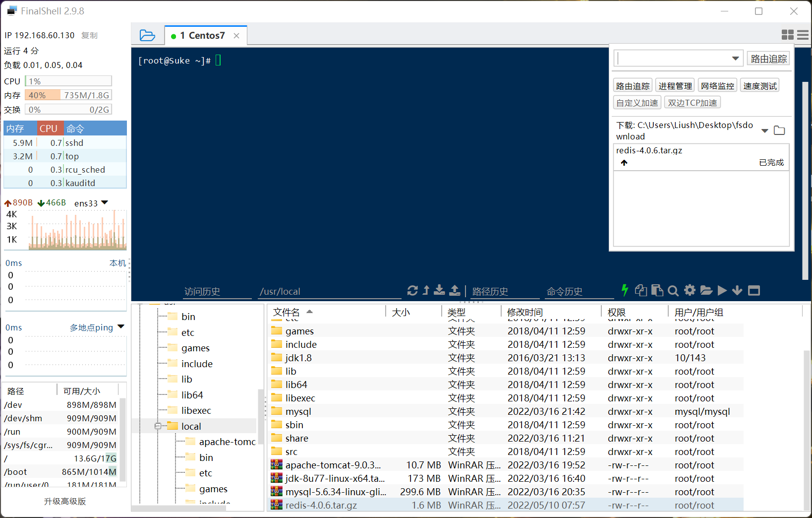Expand download path dropdown arrow
Viewport: 812px width, 518px height.
(765, 131)
